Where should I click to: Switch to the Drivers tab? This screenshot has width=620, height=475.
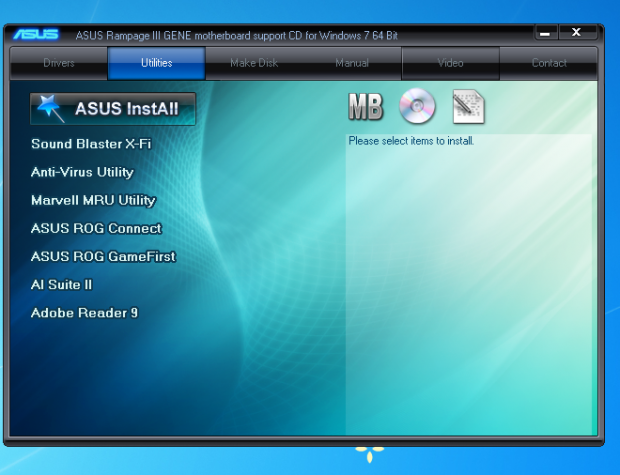tap(59, 63)
